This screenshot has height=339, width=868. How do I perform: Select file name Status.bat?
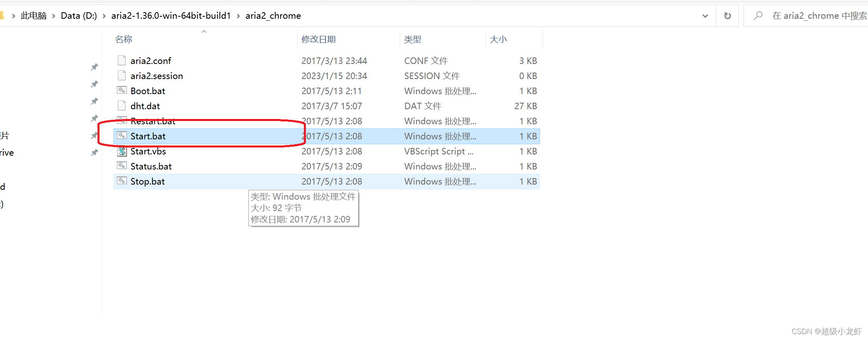click(151, 166)
